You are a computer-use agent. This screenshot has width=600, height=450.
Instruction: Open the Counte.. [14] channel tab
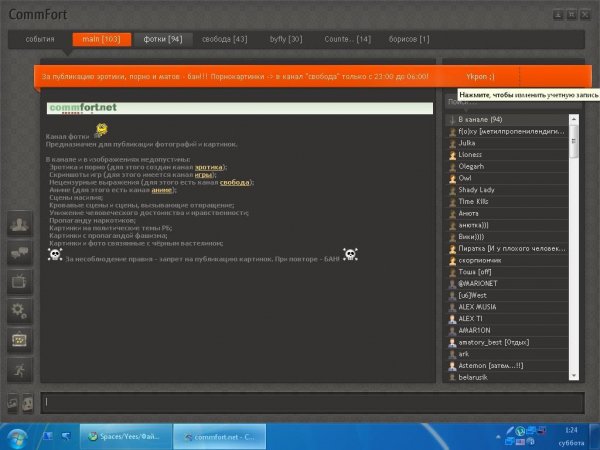click(347, 39)
